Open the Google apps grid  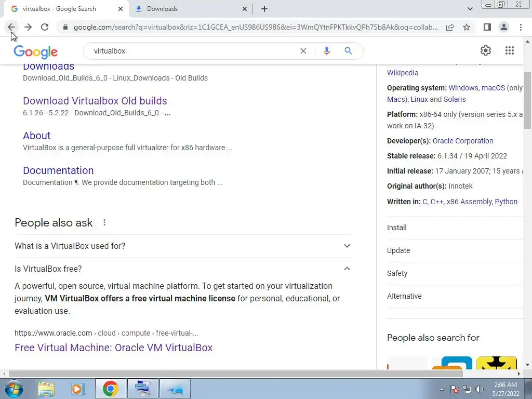pos(510,50)
